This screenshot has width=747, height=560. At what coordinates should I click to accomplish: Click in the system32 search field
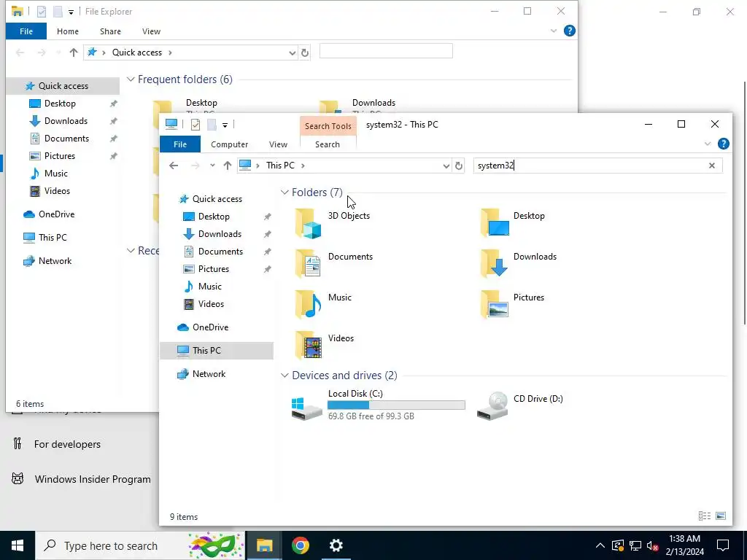click(x=589, y=166)
